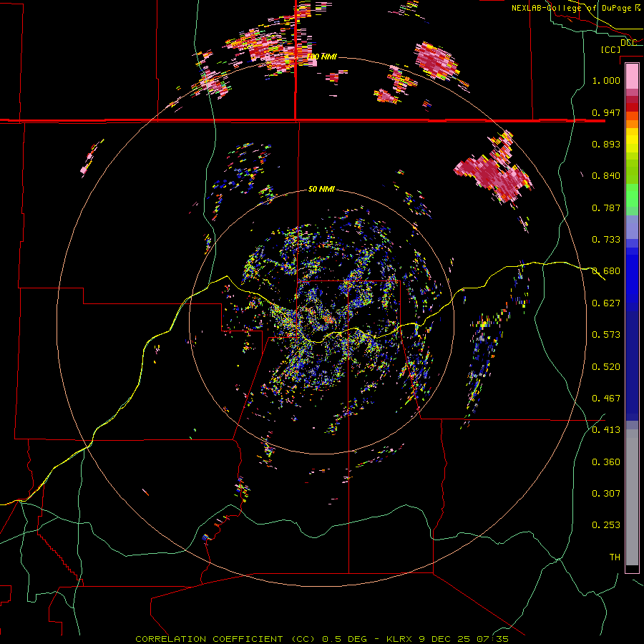Click the 0.627 scale label
The width and height of the screenshot is (644, 644).
[x=606, y=303]
